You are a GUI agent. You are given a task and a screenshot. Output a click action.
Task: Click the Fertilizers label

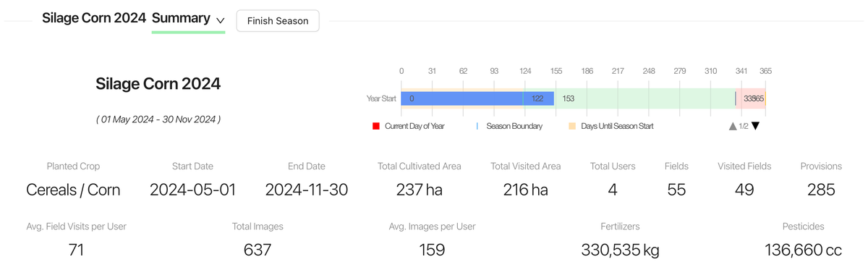pyautogui.click(x=620, y=227)
